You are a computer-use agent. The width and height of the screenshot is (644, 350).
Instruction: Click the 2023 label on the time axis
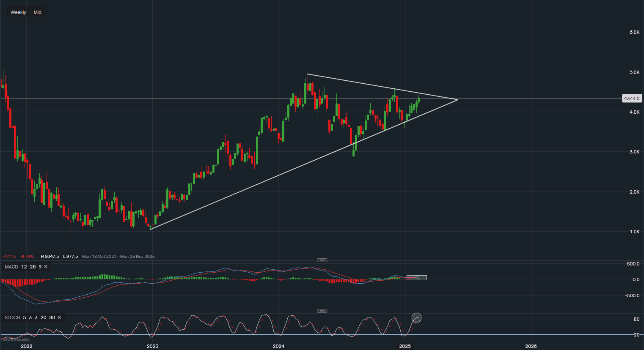pos(152,346)
